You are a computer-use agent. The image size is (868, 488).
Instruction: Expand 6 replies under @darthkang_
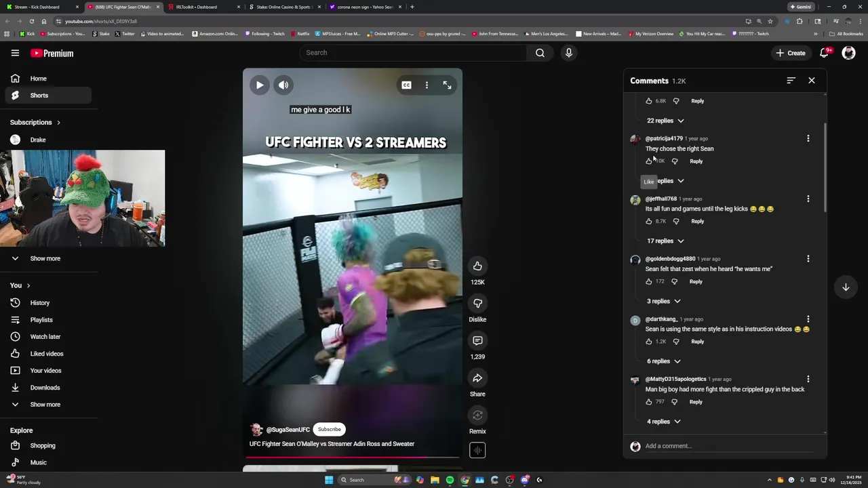click(663, 361)
